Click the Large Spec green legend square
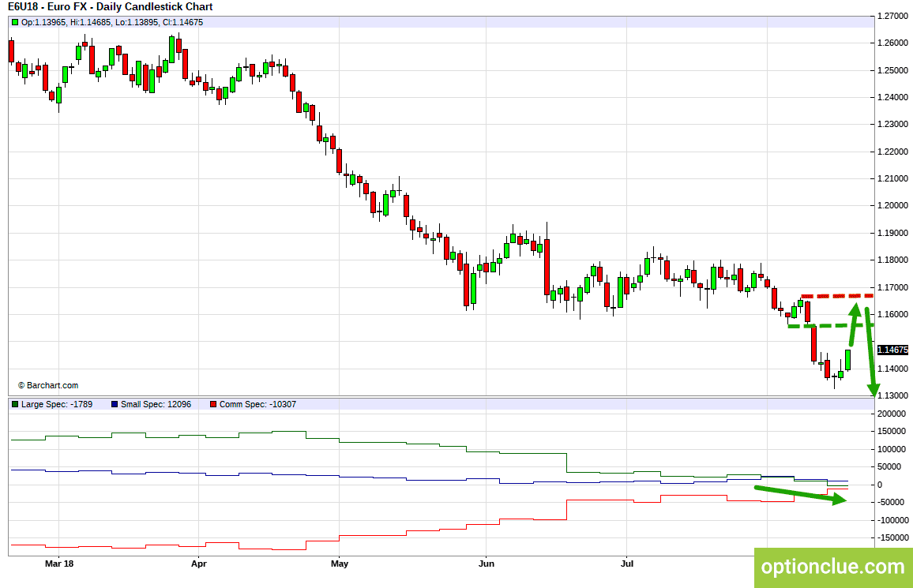This screenshot has height=588, width=913. [14, 404]
